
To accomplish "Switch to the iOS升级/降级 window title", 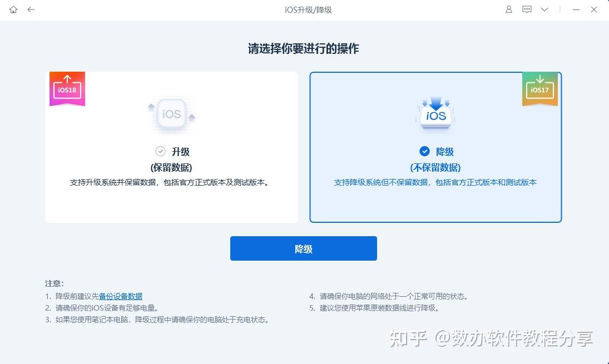I will coord(308,9).
